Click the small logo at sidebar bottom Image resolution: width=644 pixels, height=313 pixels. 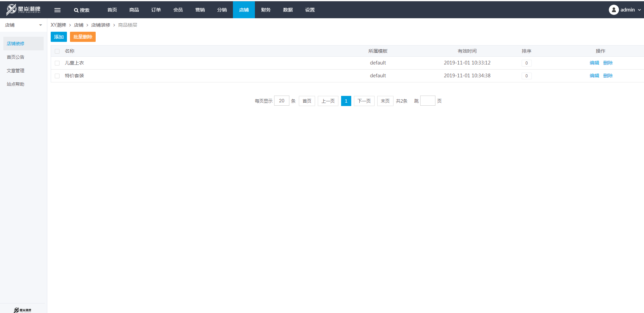(22, 310)
